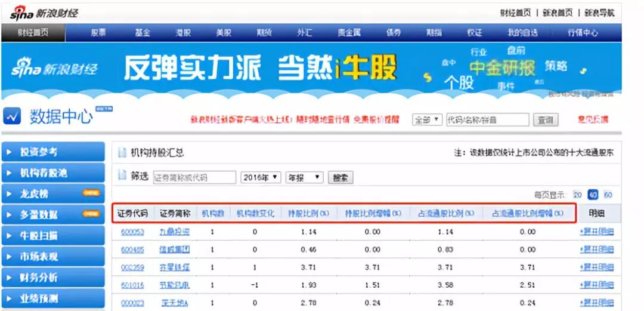The height and width of the screenshot is (311, 644).
Task: Select 外汇 in the navigation bar
Action: point(304,32)
